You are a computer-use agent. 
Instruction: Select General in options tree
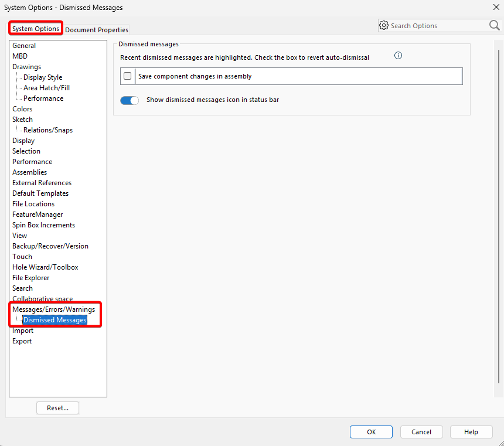tap(24, 46)
